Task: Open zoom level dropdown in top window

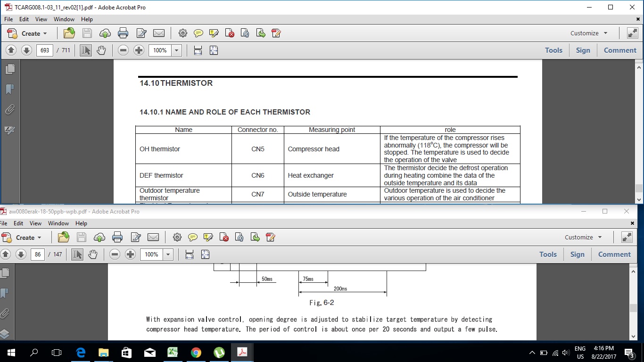Action: [x=177, y=50]
